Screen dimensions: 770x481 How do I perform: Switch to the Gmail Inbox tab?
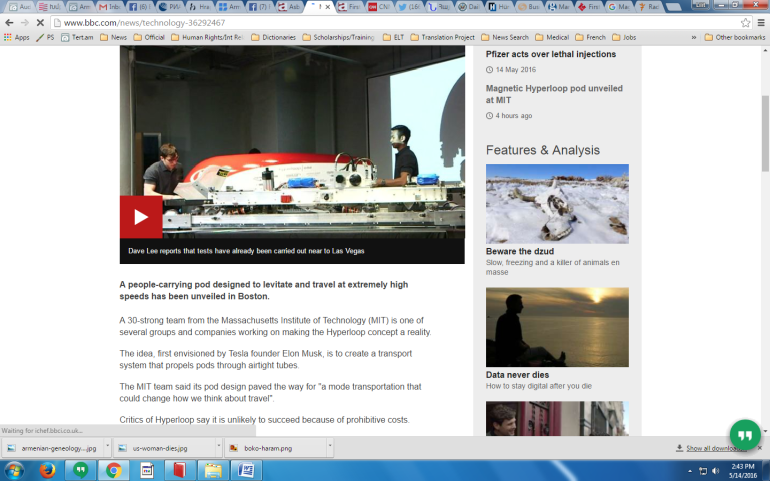(x=109, y=7)
